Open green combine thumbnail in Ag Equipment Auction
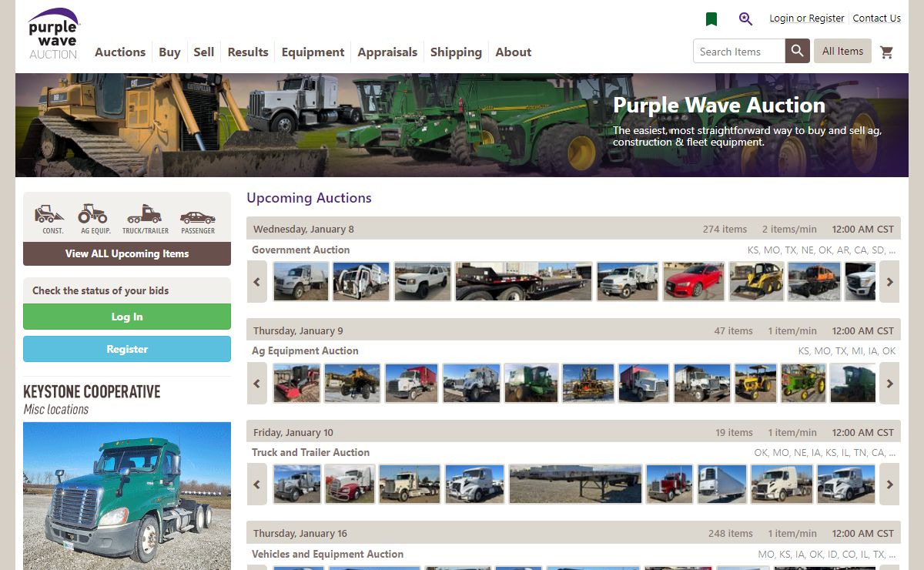This screenshot has height=570, width=924. point(531,384)
